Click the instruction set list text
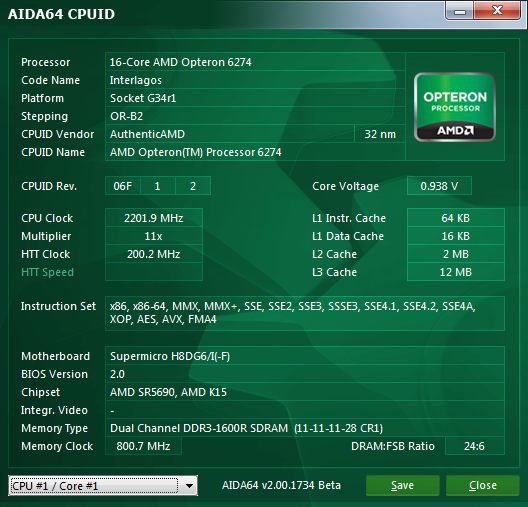This screenshot has height=507, width=528. pyautogui.click(x=305, y=313)
